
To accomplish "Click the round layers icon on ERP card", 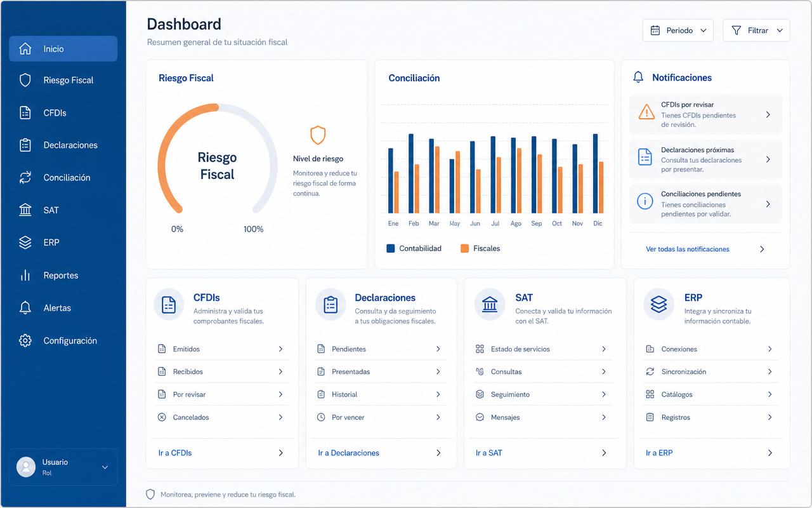I will pyautogui.click(x=659, y=305).
